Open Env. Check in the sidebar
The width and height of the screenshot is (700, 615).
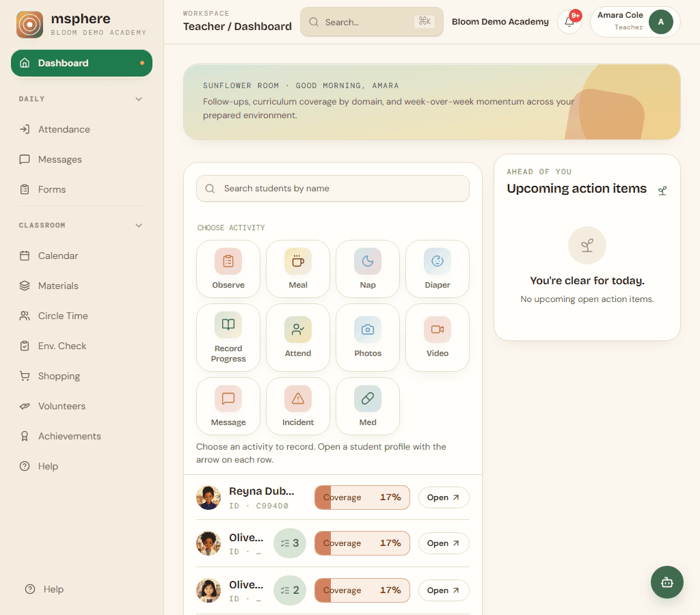point(82,346)
